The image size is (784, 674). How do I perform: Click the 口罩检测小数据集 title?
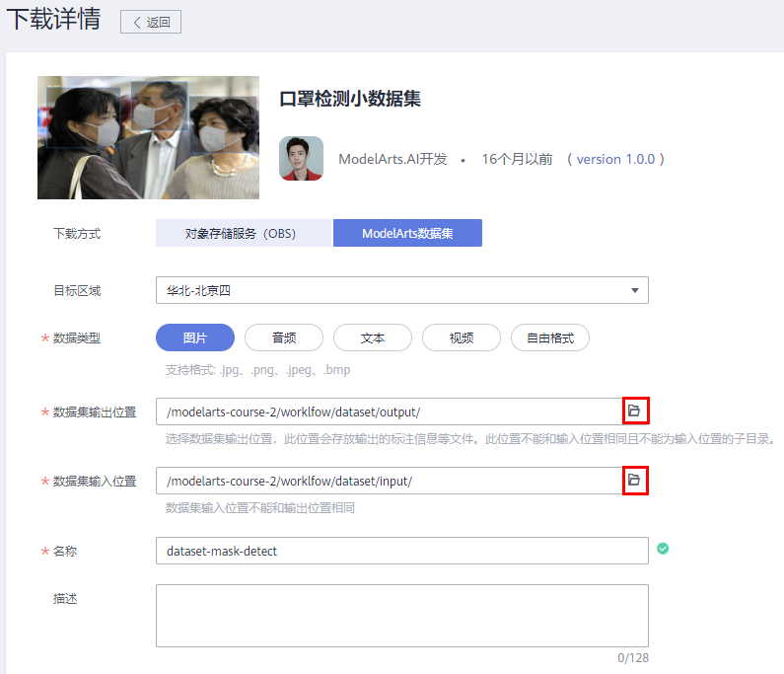[x=350, y=101]
